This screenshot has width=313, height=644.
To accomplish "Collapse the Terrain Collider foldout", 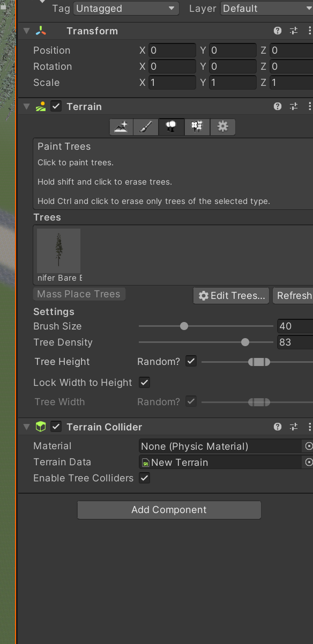I will [27, 427].
